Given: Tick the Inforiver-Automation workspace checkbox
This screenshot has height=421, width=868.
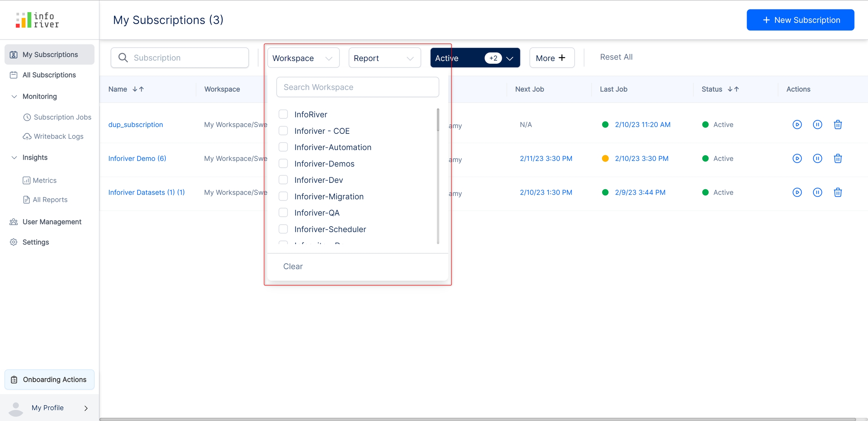Looking at the screenshot, I should tap(283, 147).
